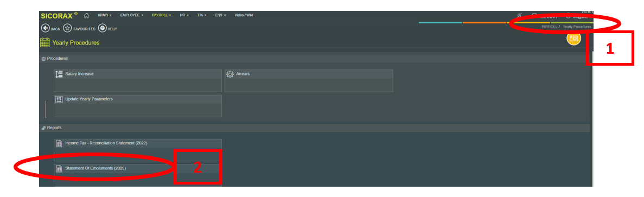Viewport: 644px width, 197px height.
Task: Click the Back arrow icon
Action: [x=45, y=28]
